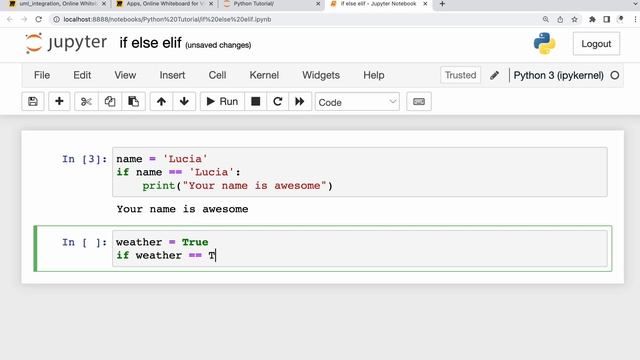Switch to the Apps, Online Whiteboard tab
Screen dimensions: 640x360
pyautogui.click(x=163, y=4)
